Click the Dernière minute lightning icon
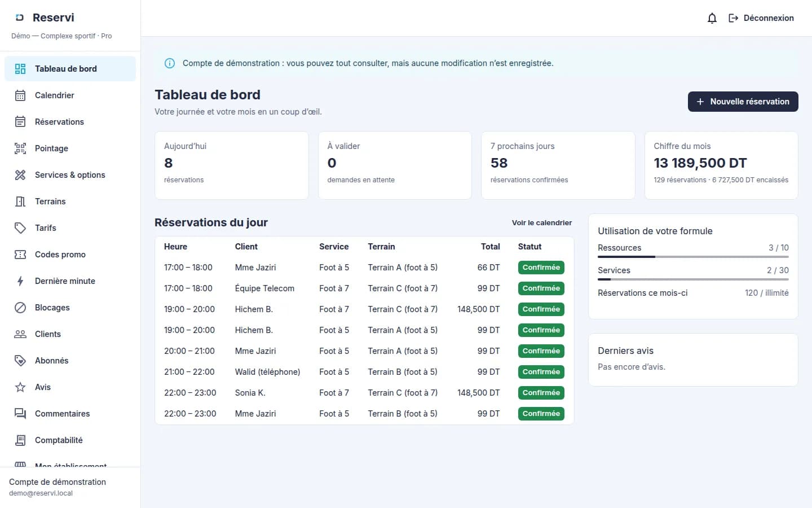Screen dimensions: 812x508 [x=20, y=281]
